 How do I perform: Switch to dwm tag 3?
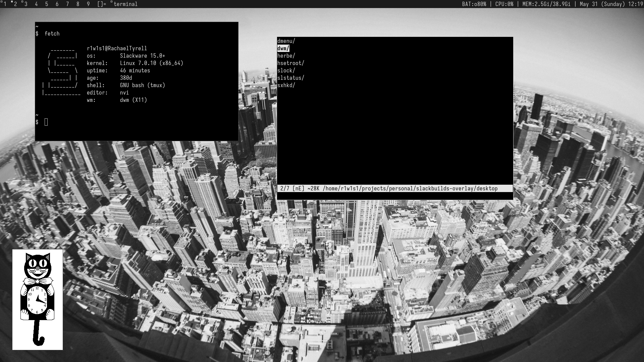(25, 4)
